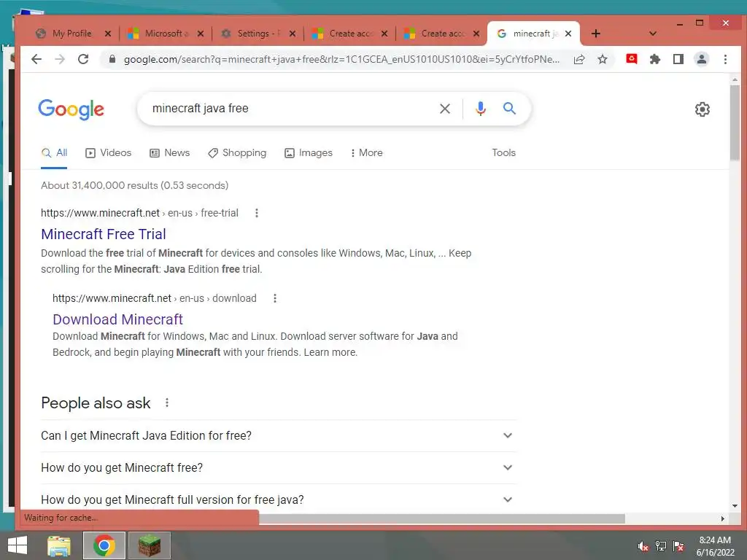Open the red extension icon
This screenshot has width=747, height=560.
pyautogui.click(x=632, y=59)
